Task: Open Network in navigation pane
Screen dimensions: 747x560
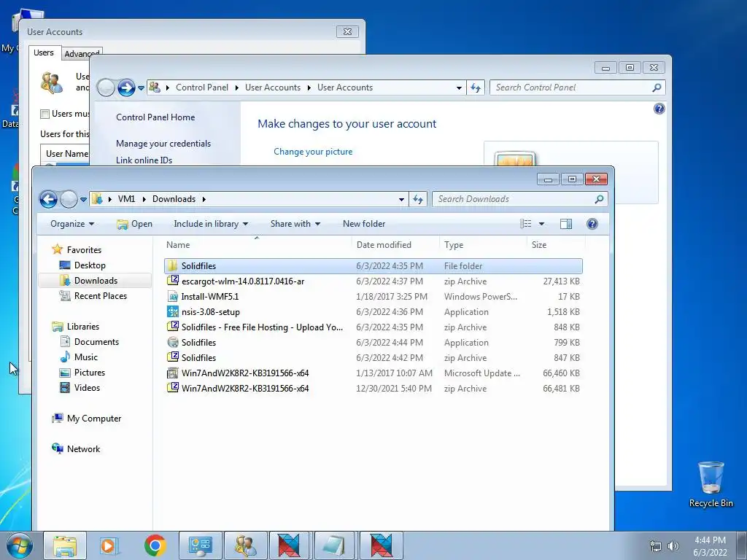Action: point(76,448)
